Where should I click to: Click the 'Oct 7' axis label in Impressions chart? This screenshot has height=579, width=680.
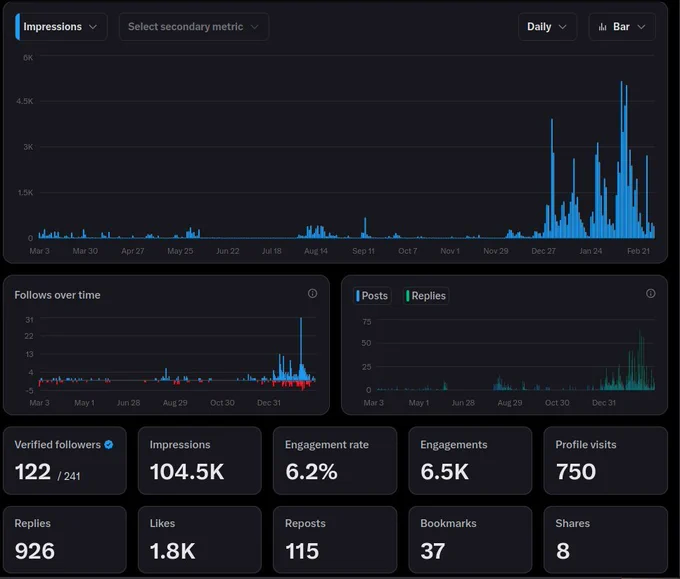pos(408,251)
